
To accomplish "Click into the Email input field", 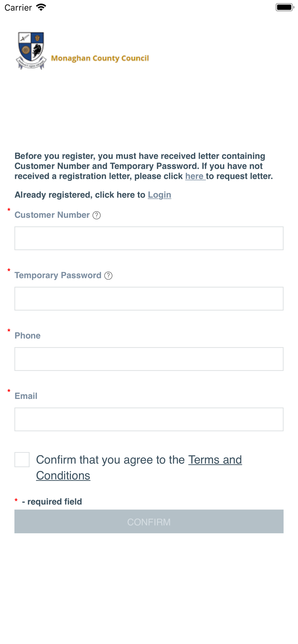I will point(149,419).
